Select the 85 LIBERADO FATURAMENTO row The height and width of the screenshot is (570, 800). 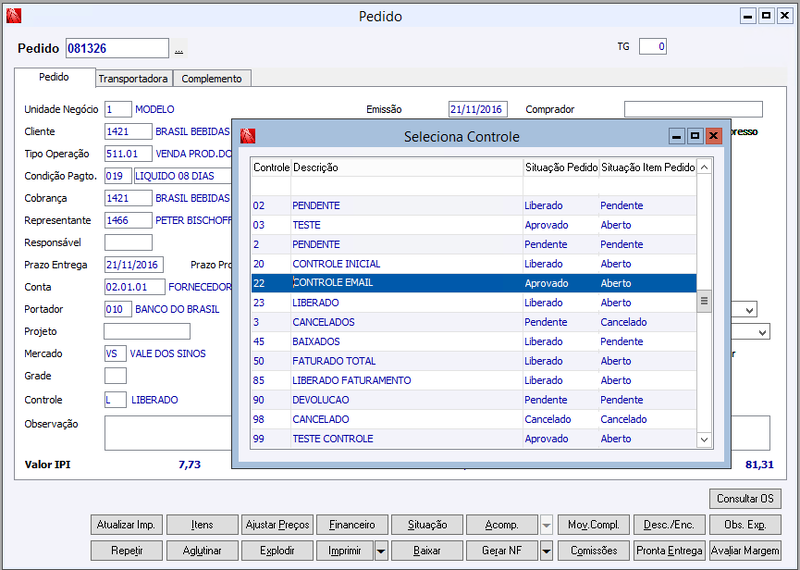pyautogui.click(x=474, y=381)
